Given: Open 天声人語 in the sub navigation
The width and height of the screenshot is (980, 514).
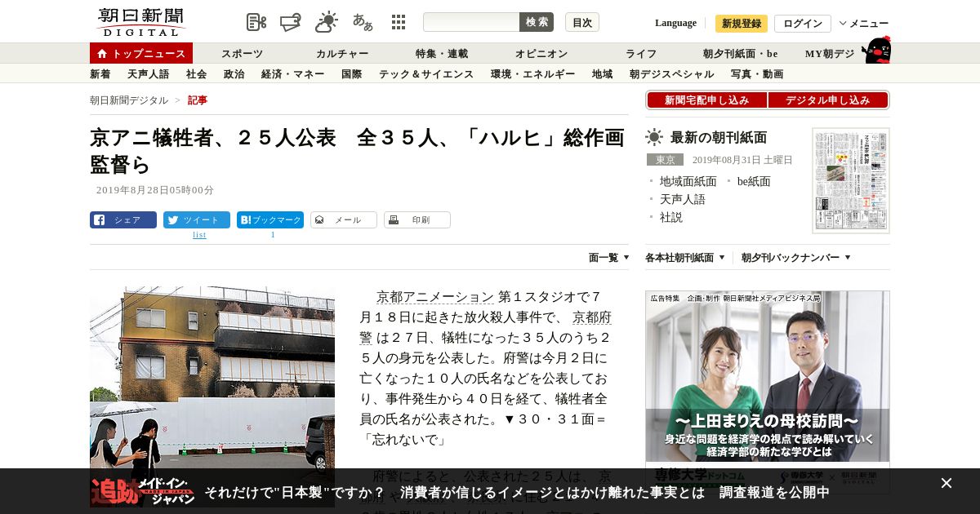Looking at the screenshot, I should coord(149,74).
